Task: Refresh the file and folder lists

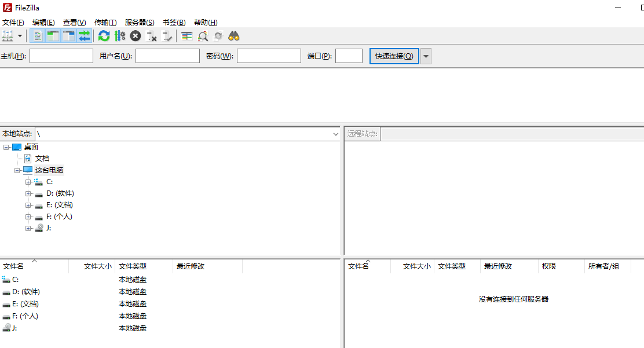Action: (104, 36)
